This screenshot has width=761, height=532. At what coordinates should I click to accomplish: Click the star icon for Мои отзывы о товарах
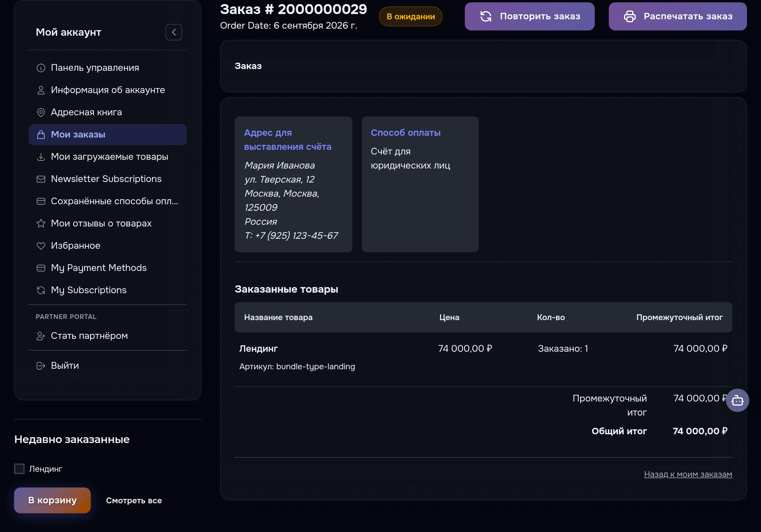pyautogui.click(x=41, y=223)
